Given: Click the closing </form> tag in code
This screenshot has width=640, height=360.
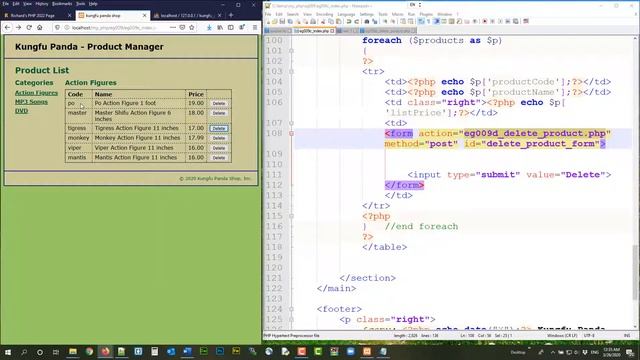Looking at the screenshot, I should [x=404, y=185].
